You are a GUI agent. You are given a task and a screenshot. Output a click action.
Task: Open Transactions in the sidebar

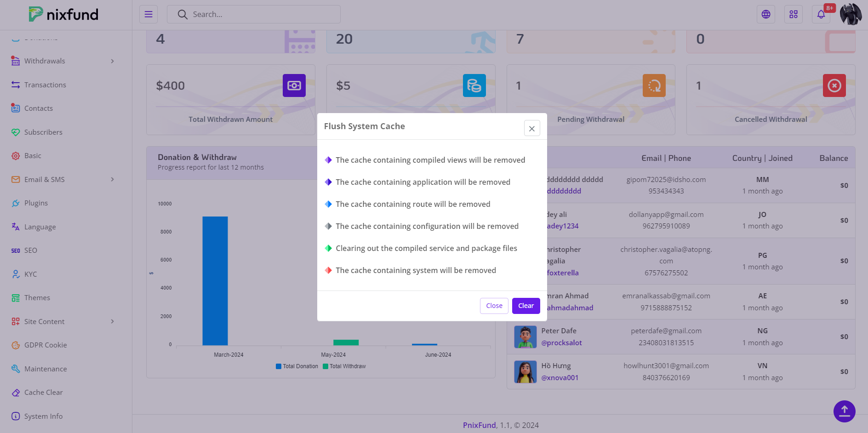(x=45, y=85)
